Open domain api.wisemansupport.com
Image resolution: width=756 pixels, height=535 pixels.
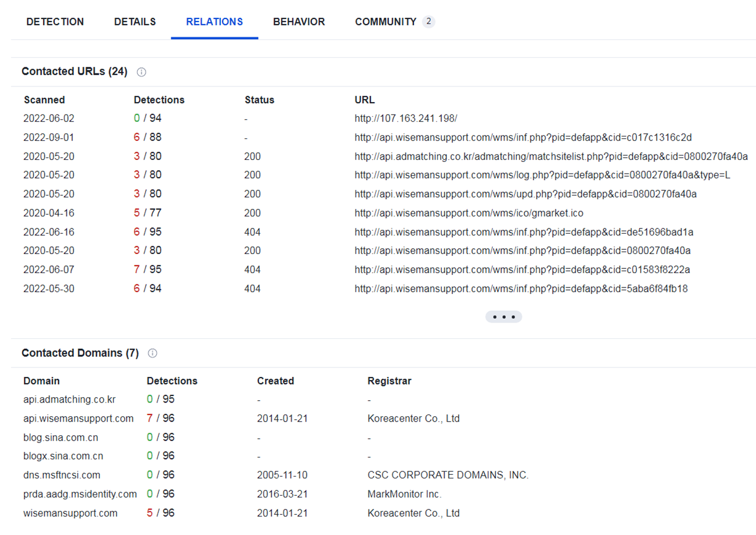pyautogui.click(x=78, y=419)
